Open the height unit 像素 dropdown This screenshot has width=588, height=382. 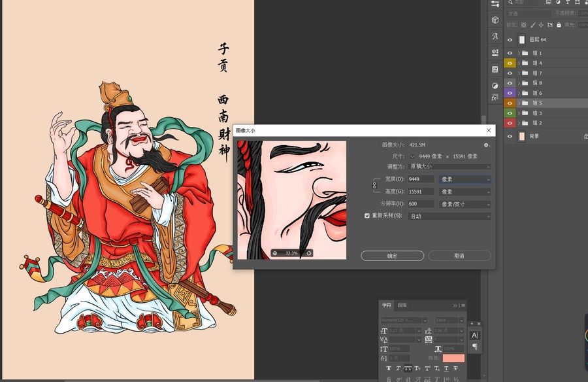point(465,192)
